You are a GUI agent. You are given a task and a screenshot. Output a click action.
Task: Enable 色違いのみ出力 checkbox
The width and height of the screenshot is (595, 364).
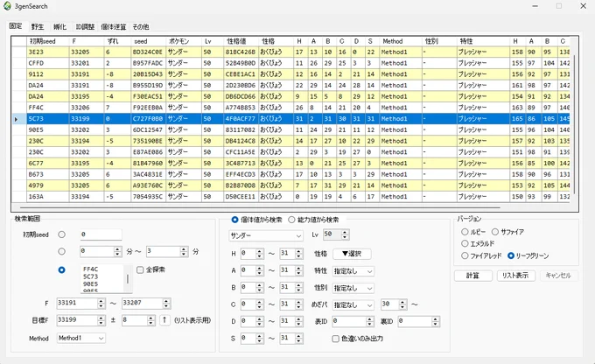[358, 339]
